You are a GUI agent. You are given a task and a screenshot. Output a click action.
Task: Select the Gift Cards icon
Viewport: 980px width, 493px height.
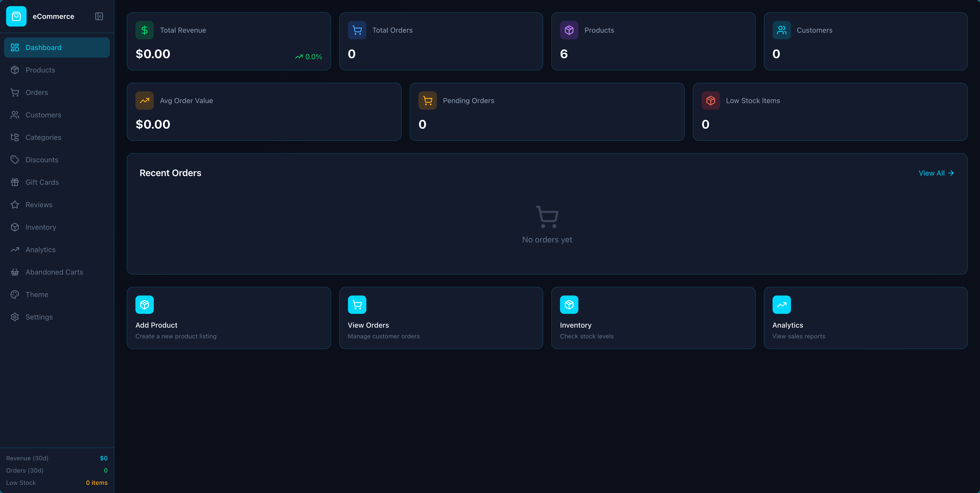click(15, 182)
